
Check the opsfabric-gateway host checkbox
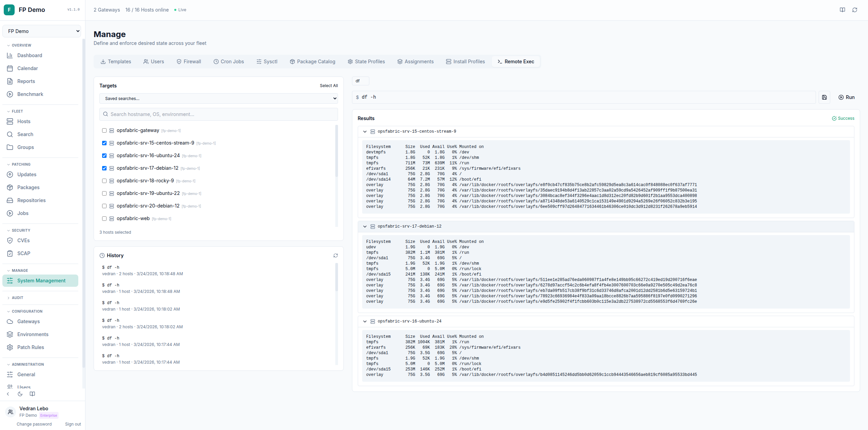[x=104, y=130]
